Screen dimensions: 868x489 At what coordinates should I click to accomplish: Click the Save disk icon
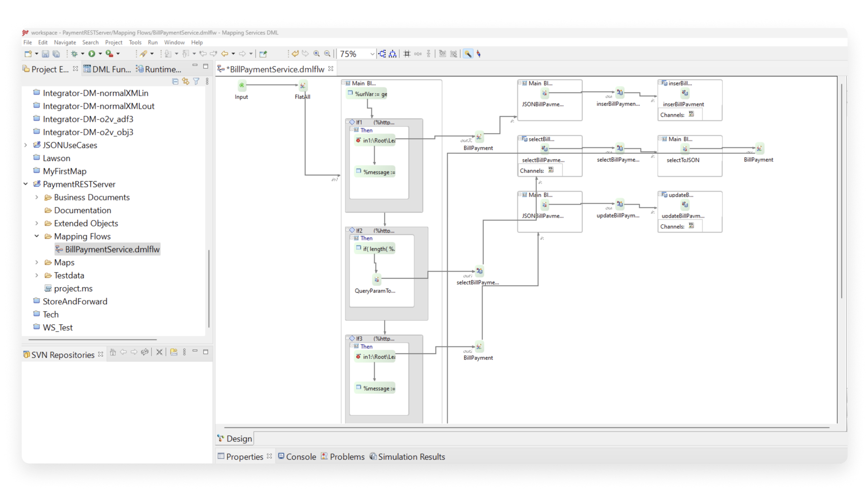pos(45,54)
